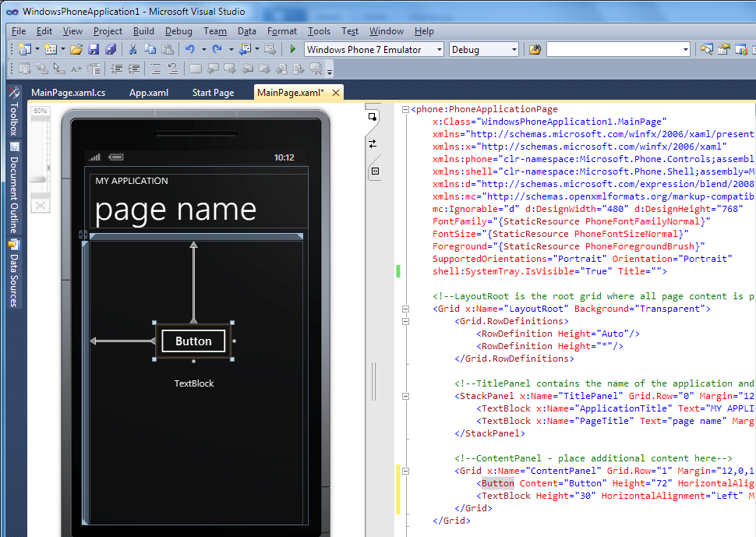
Task: Collapse the LayoutRoot Grid XAML node
Action: pos(405,309)
